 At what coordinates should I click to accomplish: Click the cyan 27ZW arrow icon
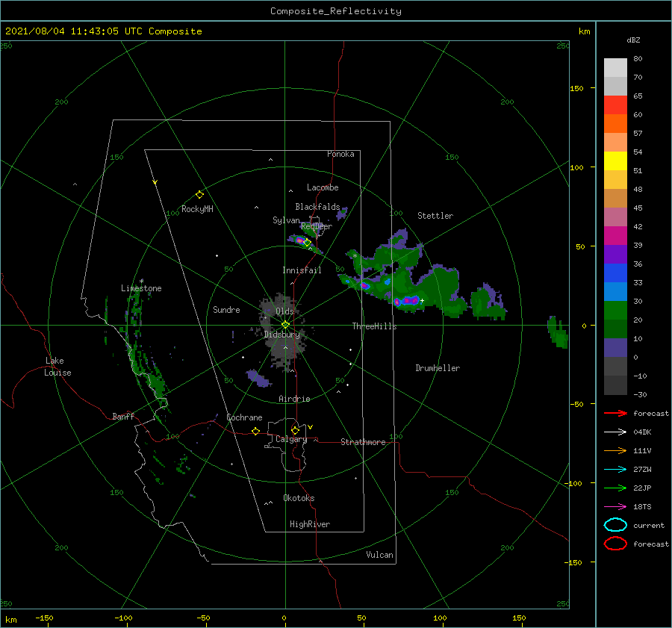(x=615, y=470)
